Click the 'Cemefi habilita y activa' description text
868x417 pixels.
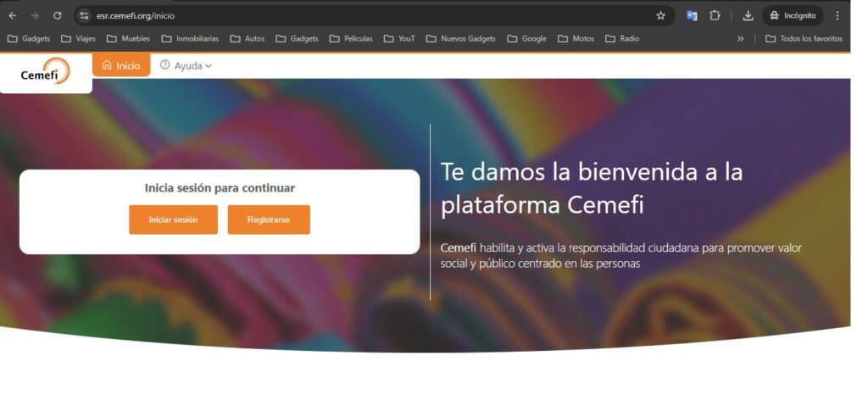coord(620,255)
